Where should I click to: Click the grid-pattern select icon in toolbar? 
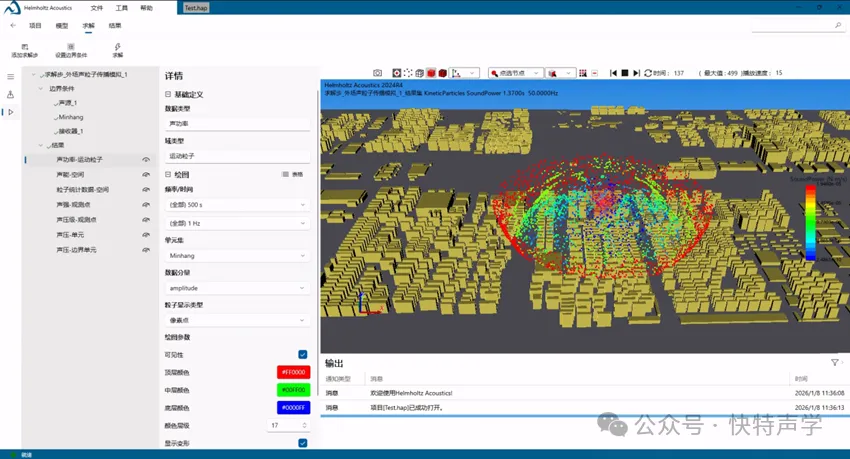(583, 73)
